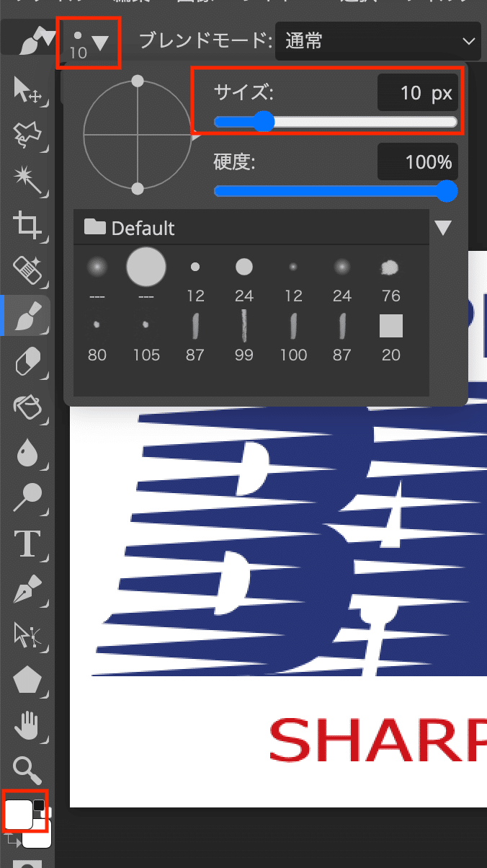Select the Pen tool
This screenshot has height=868, width=487.
coord(27,590)
